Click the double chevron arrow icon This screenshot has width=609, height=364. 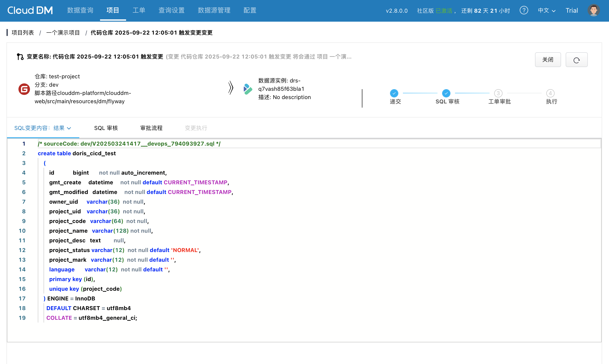point(231,88)
